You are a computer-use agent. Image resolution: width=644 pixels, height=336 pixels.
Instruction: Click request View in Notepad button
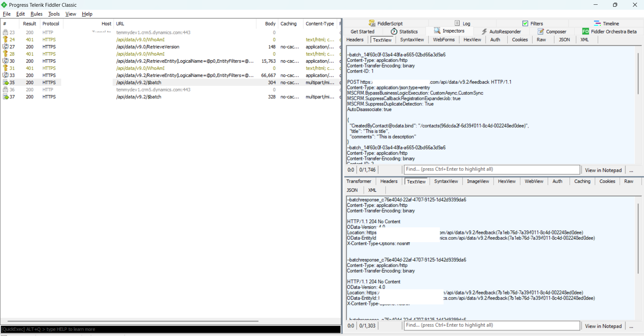coord(603,170)
